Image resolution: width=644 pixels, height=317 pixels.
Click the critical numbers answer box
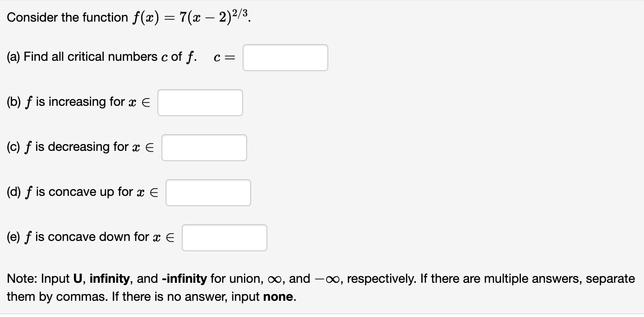pyautogui.click(x=285, y=58)
